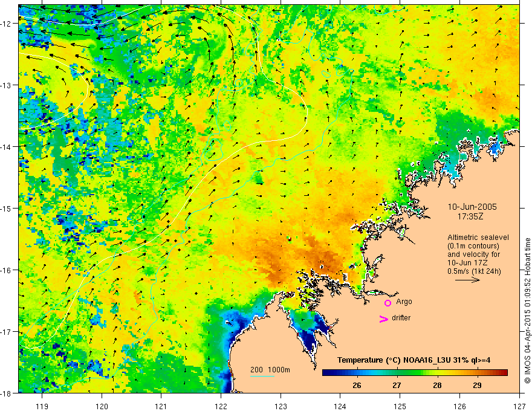Screen dimensions: 532x411
Task: Click the latitude axis label -16
Action: [5, 270]
